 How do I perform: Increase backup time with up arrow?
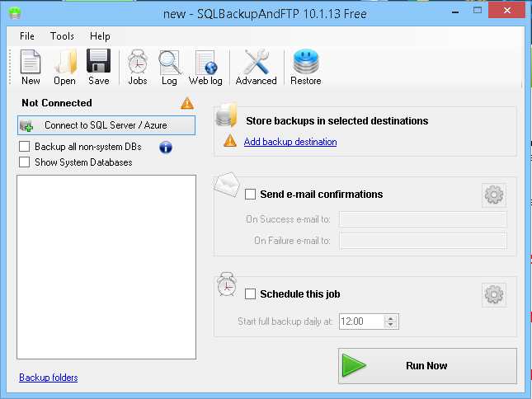390,318
